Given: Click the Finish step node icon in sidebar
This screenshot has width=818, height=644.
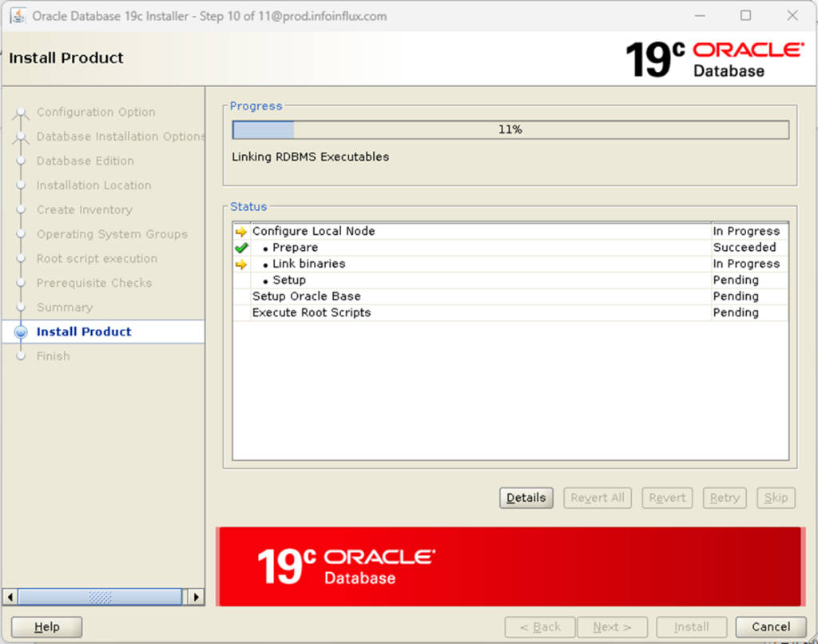Looking at the screenshot, I should [x=22, y=356].
